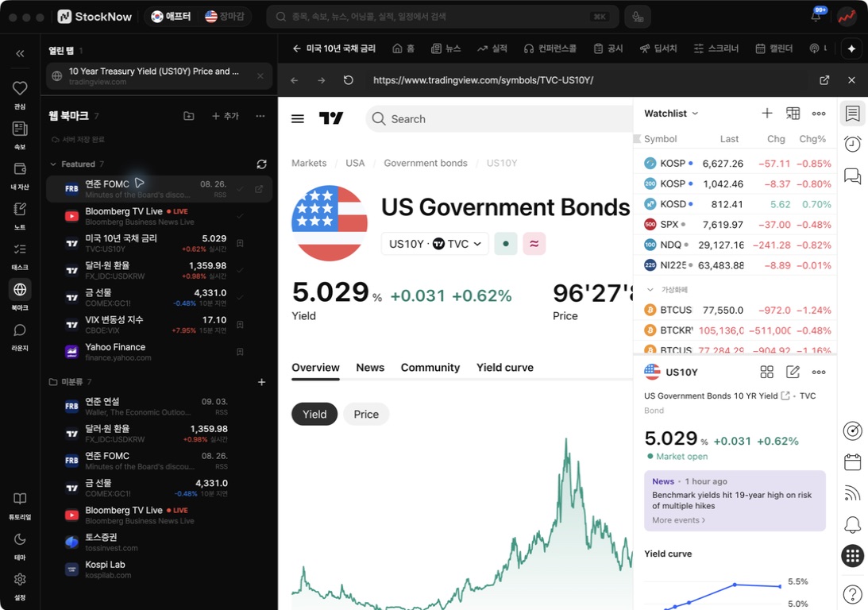
Task: Open 설정 gear icon in sidebar
Action: pyautogui.click(x=20, y=580)
